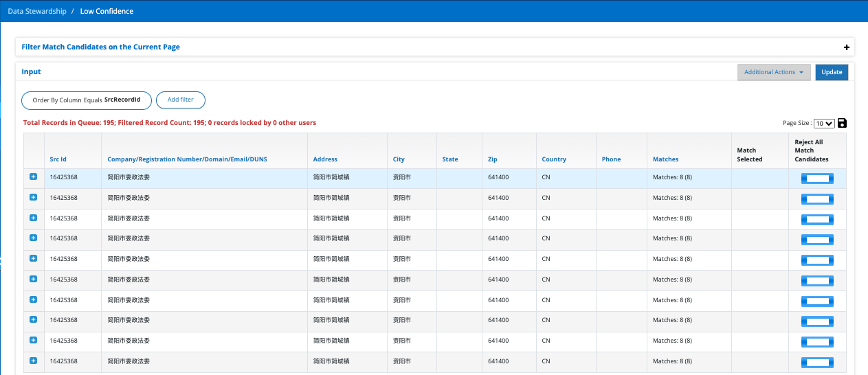Viewport: 868px width, 375px height.
Task: Expand the fifth record row's plus icon
Action: pos(34,258)
